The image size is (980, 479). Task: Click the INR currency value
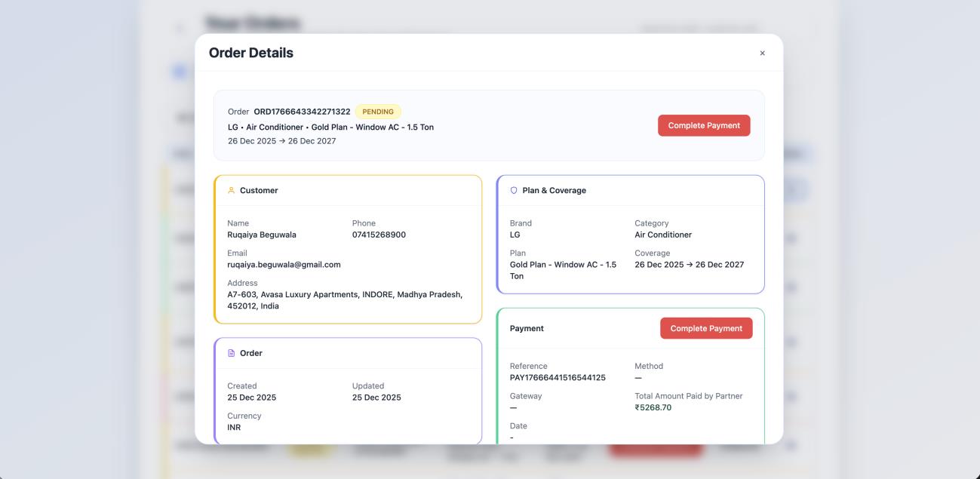[x=235, y=428]
